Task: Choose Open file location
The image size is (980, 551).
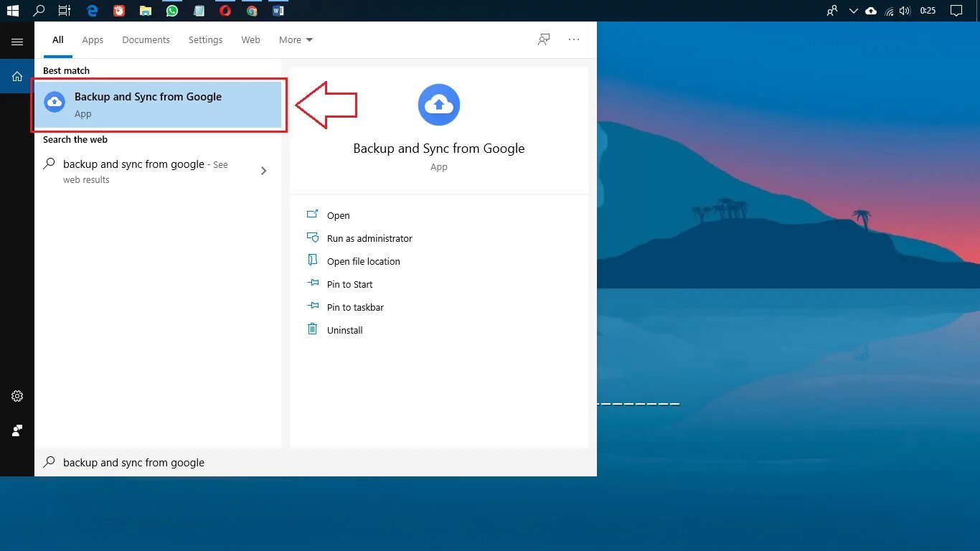Action: coord(364,261)
